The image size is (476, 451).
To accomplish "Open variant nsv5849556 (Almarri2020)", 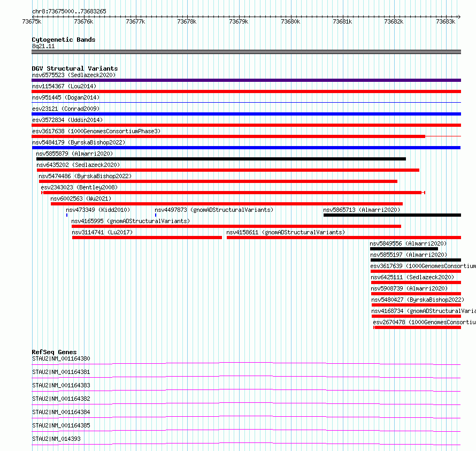I will [408, 243].
